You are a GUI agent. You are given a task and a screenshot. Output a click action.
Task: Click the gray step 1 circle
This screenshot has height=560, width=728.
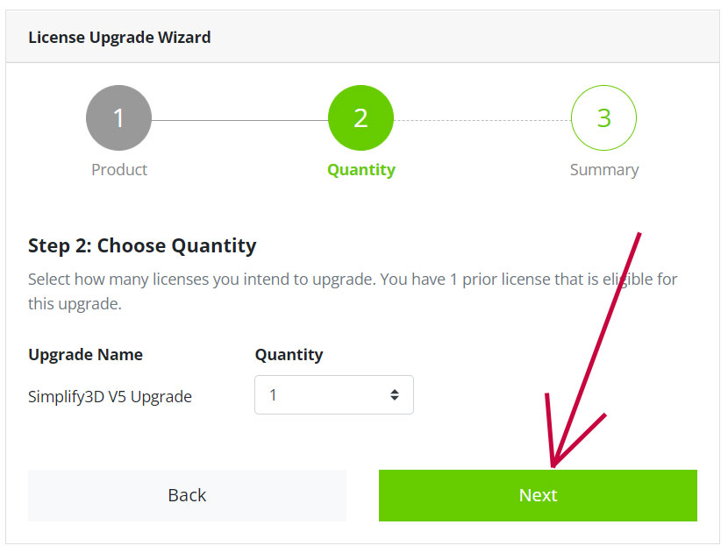point(118,118)
